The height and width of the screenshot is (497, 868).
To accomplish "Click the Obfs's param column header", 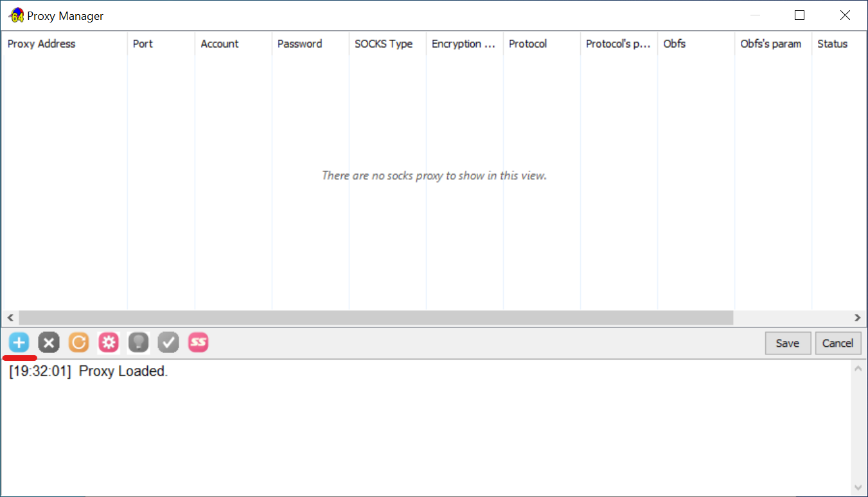I will pyautogui.click(x=770, y=44).
